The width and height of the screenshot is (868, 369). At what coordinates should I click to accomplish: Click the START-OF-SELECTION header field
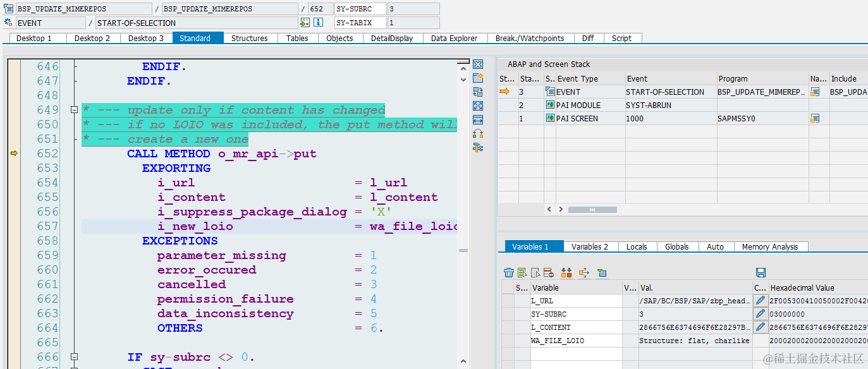coord(196,23)
